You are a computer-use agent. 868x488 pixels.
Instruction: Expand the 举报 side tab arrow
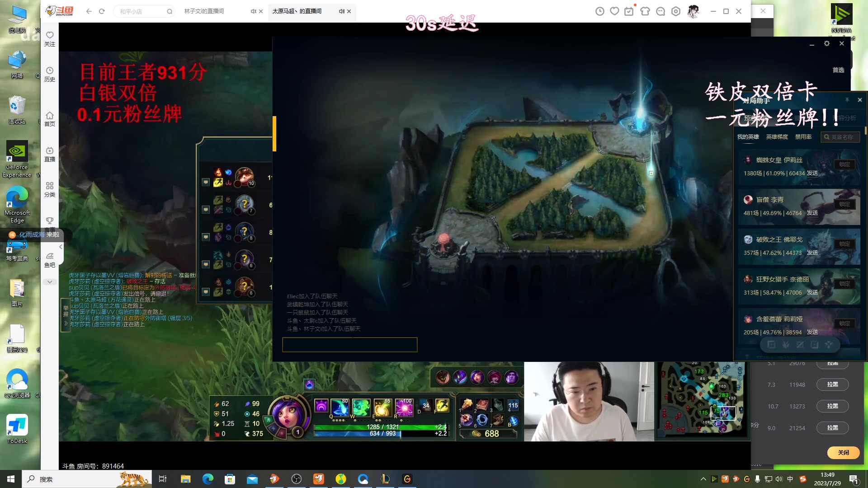66,323
